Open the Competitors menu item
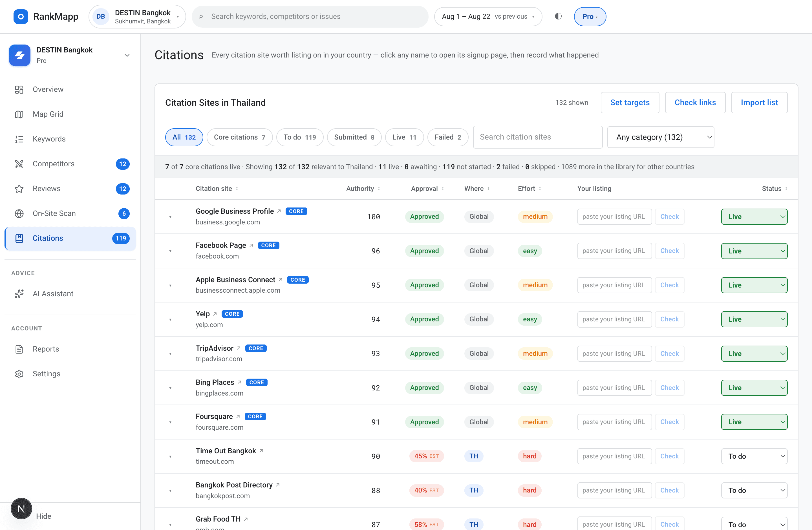Viewport: 812px width, 530px height. tap(70, 164)
